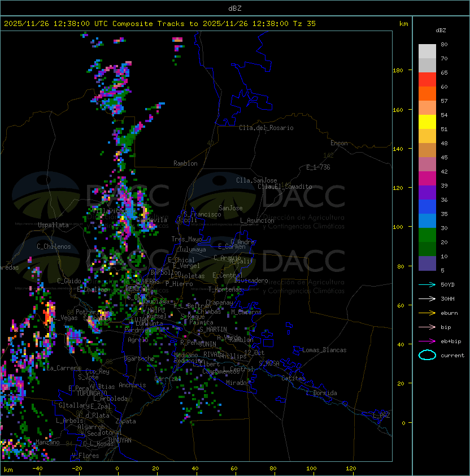The width and height of the screenshot is (470, 476).
Task: Click the cyan 50YD arrow in legend
Action: [x=427, y=285]
